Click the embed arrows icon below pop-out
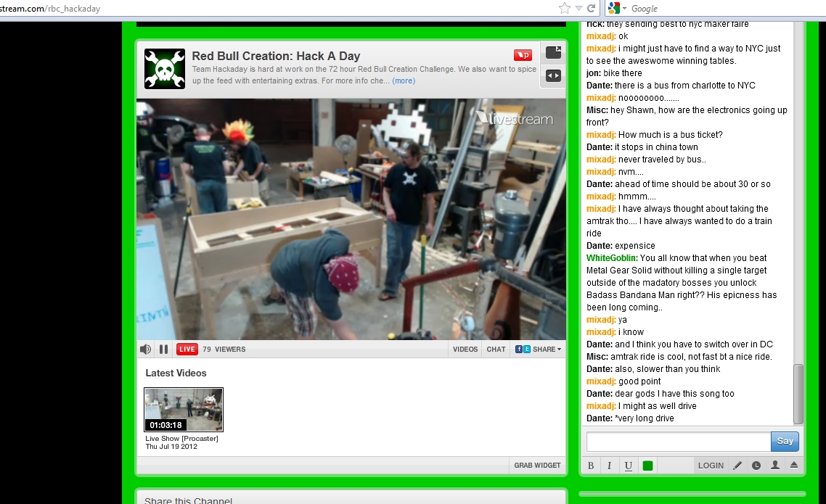 [x=553, y=75]
